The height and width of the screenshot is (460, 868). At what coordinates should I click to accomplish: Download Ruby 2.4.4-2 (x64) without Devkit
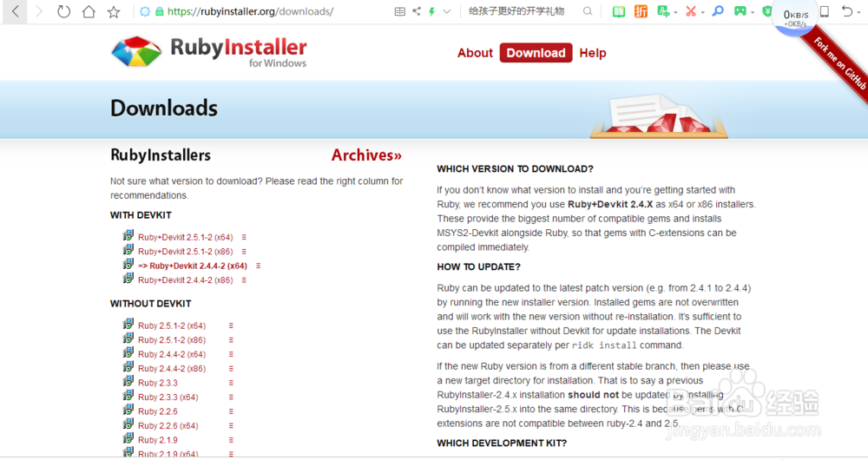click(172, 354)
